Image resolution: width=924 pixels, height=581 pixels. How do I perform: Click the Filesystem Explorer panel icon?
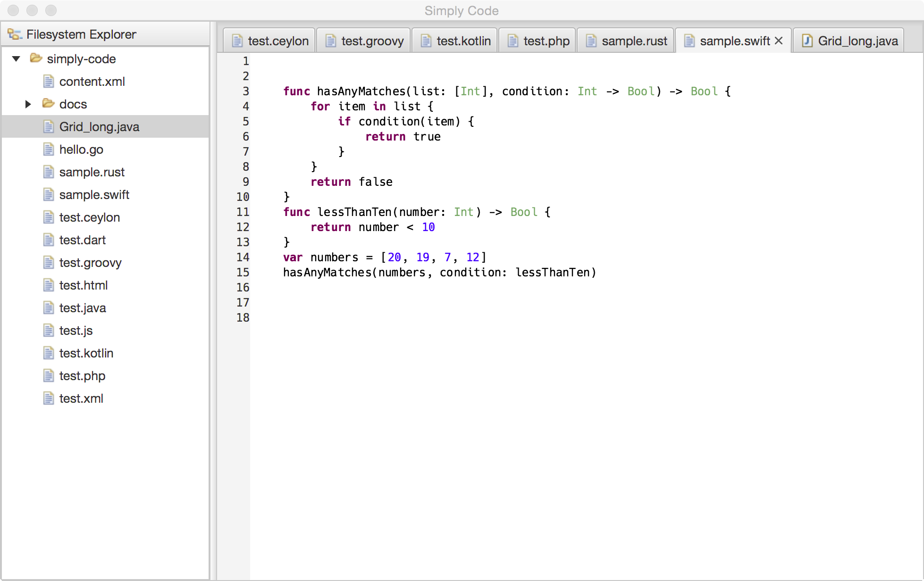click(x=15, y=34)
